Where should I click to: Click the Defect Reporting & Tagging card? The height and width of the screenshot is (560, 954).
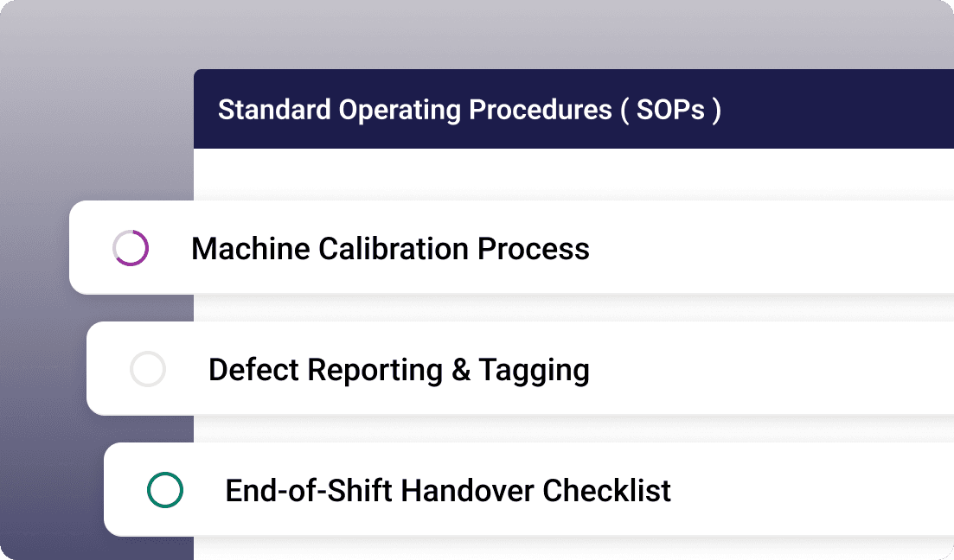398,369
